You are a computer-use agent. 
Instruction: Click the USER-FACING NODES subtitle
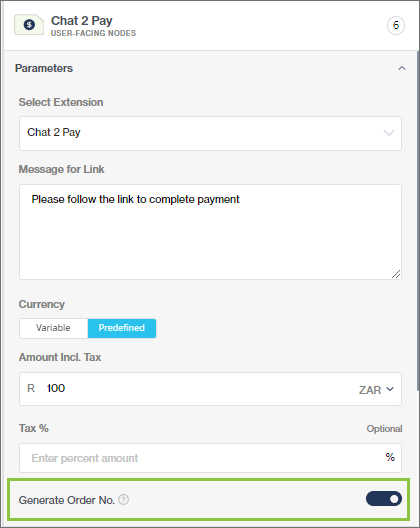pos(93,33)
